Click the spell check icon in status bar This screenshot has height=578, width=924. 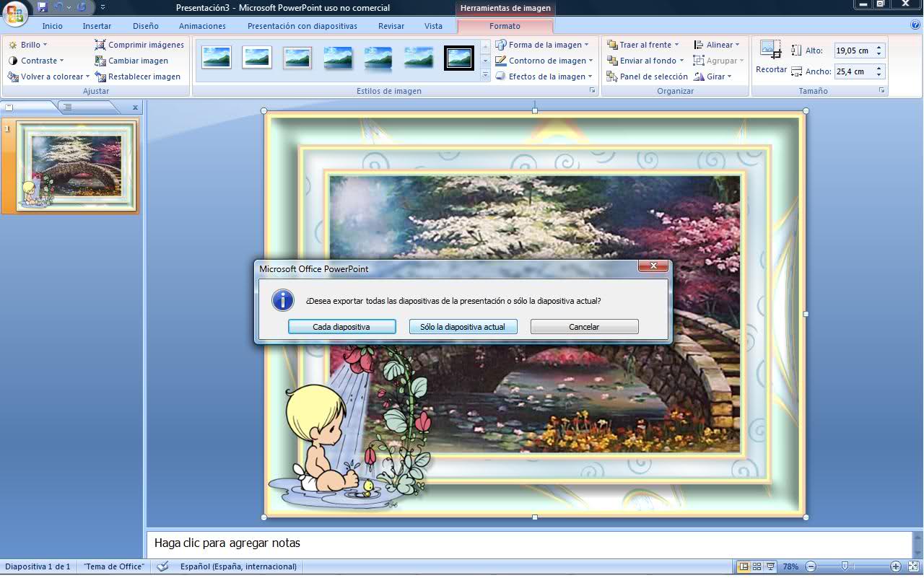tap(163, 566)
